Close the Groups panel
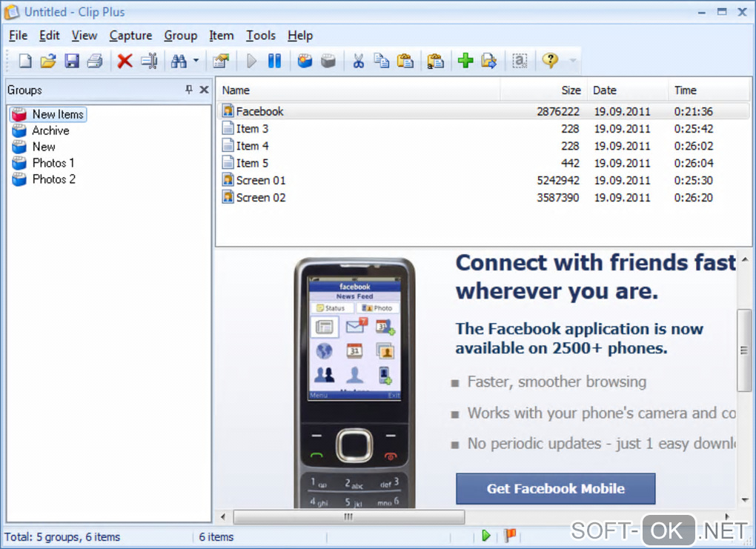 point(204,90)
